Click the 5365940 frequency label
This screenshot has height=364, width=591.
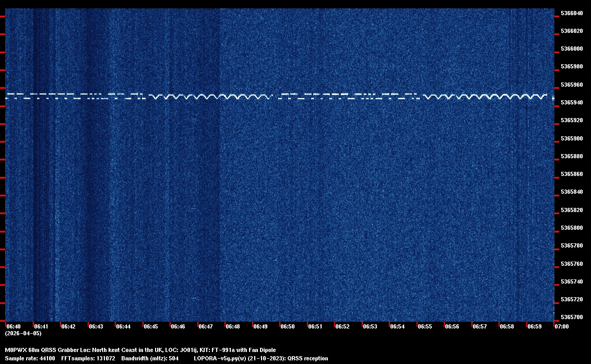point(572,102)
